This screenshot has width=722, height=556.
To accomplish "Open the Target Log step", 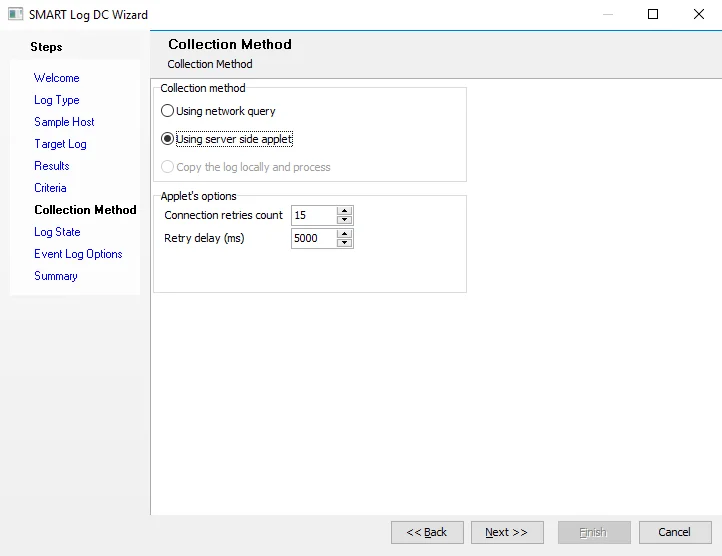I will [60, 144].
